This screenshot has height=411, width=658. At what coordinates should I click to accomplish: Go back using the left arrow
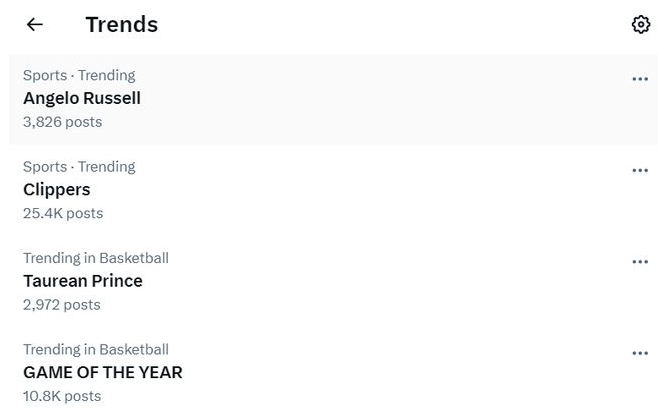pyautogui.click(x=35, y=25)
